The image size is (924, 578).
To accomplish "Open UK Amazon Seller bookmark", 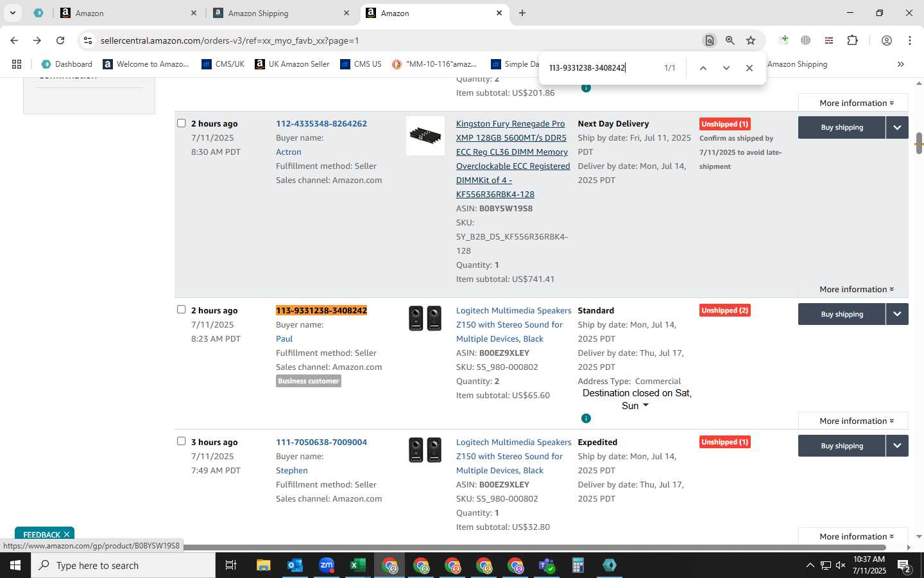I will (292, 64).
